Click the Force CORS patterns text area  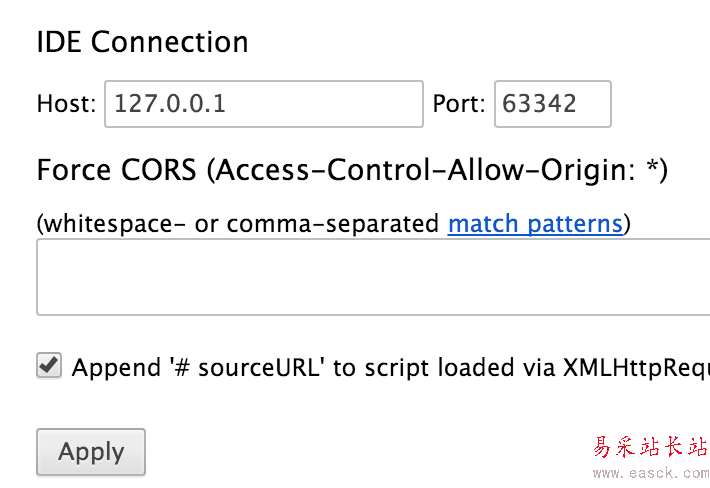coord(373,277)
